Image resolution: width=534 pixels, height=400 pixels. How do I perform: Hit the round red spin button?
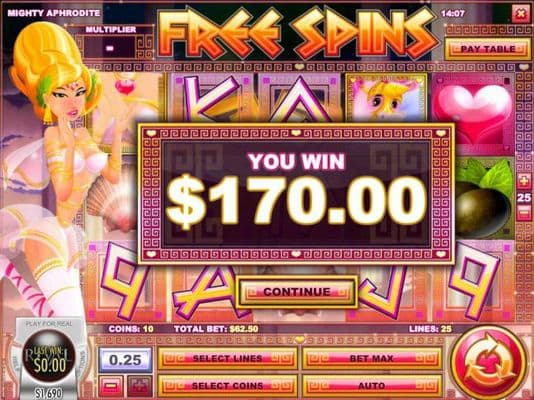tap(489, 363)
